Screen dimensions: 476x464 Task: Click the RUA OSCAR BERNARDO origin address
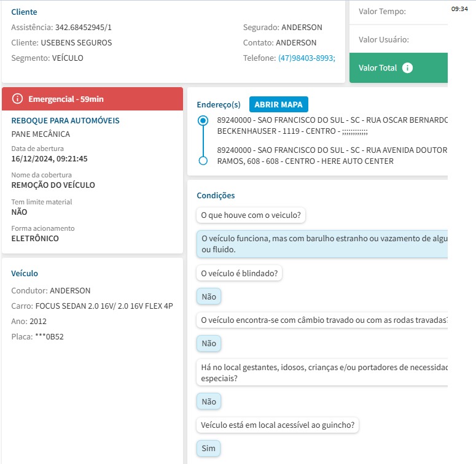(x=332, y=125)
